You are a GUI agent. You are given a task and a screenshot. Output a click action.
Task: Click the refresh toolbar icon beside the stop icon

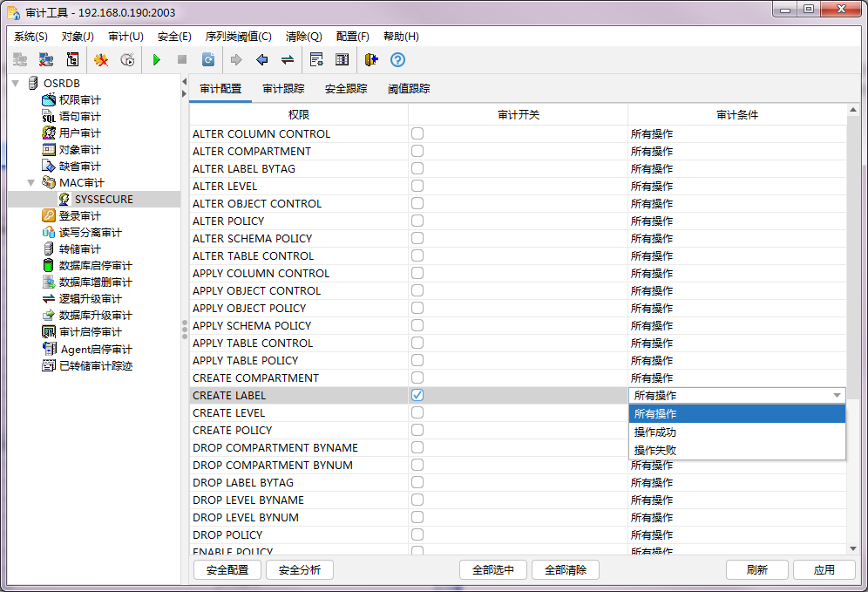208,60
